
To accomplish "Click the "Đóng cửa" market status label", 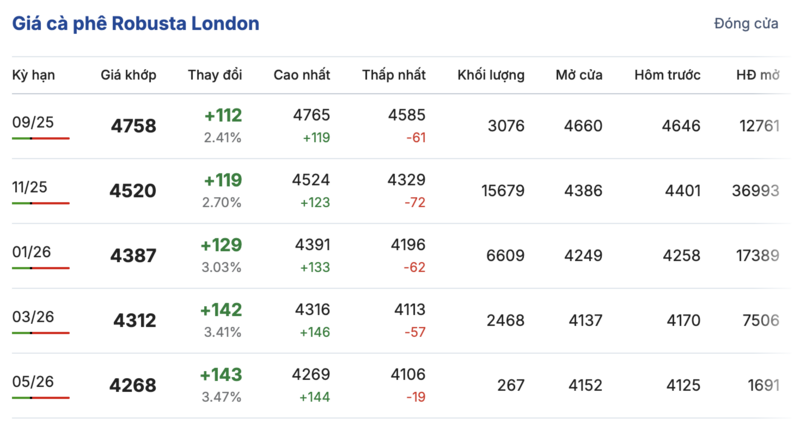I will (x=746, y=23).
